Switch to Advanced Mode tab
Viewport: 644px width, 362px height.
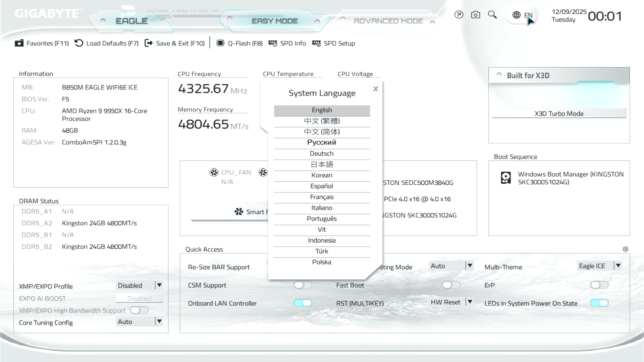(x=388, y=21)
